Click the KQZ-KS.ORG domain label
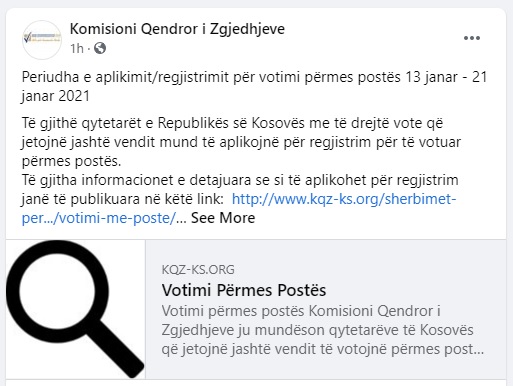Image resolution: width=513 pixels, height=386 pixels. 198,269
